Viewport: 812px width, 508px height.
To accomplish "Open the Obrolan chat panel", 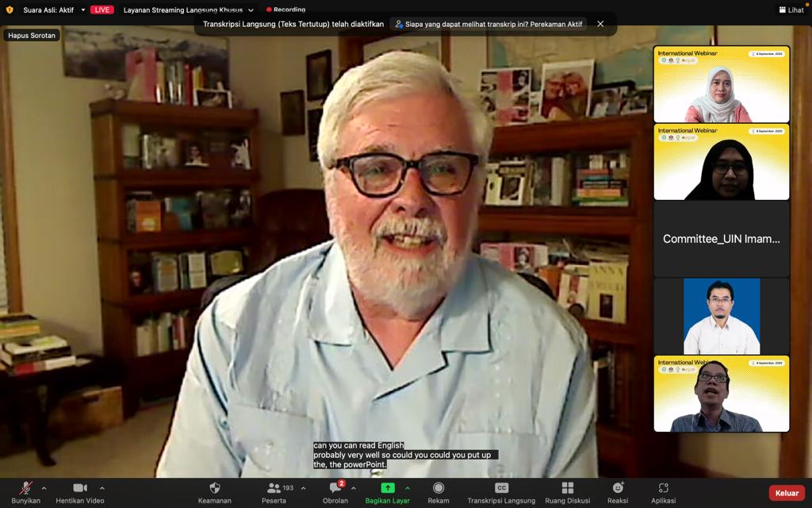I will pyautogui.click(x=335, y=488).
